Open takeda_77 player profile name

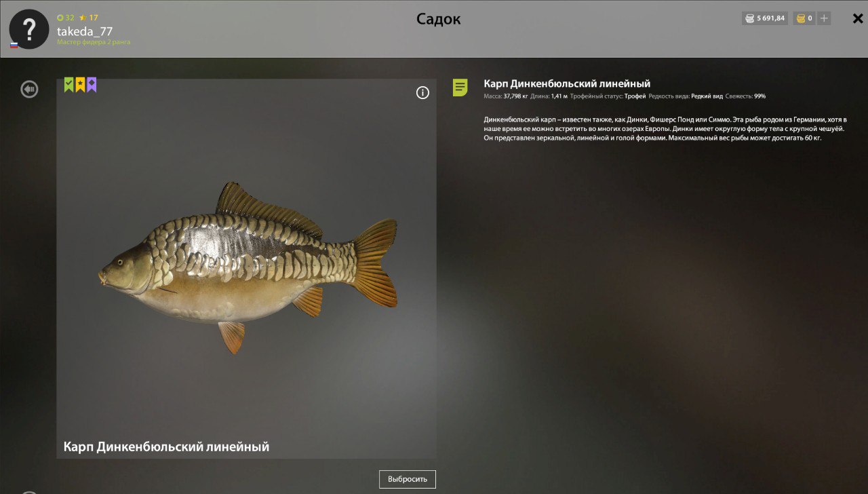tap(85, 31)
